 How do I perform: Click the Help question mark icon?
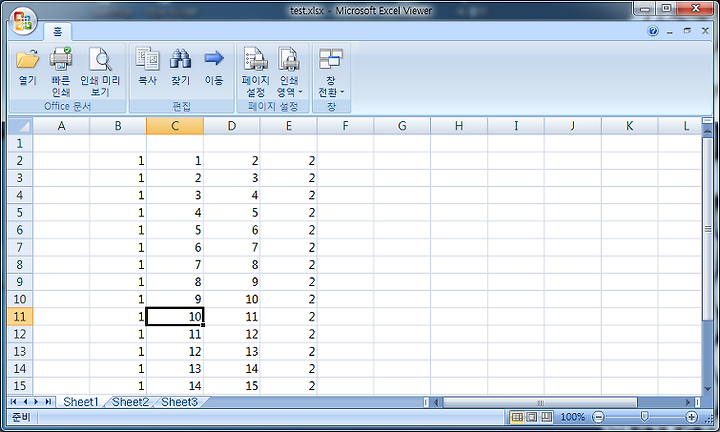tap(653, 31)
